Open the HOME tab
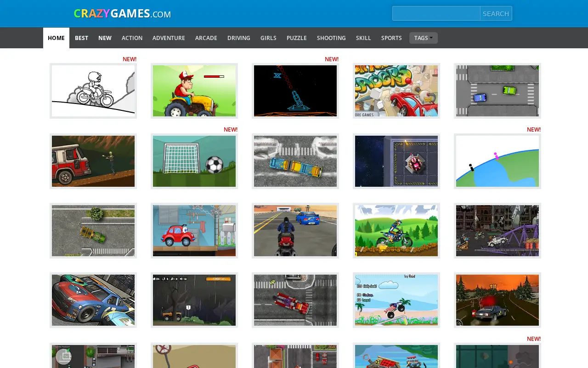 coord(56,38)
